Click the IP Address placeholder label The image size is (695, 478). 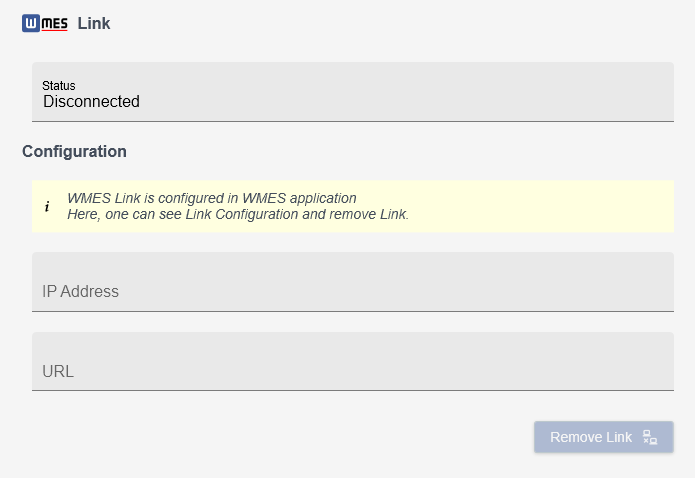pyautogui.click(x=80, y=292)
